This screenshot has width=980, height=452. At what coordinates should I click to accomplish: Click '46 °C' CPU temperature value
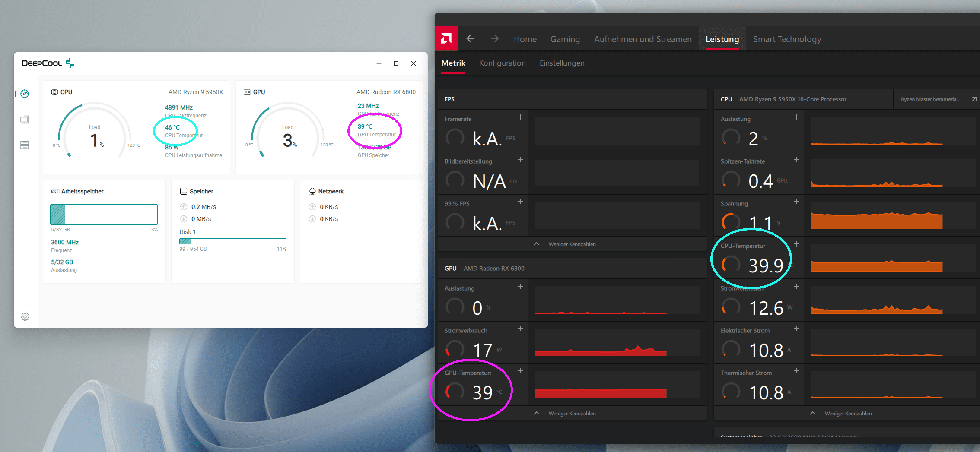click(172, 127)
